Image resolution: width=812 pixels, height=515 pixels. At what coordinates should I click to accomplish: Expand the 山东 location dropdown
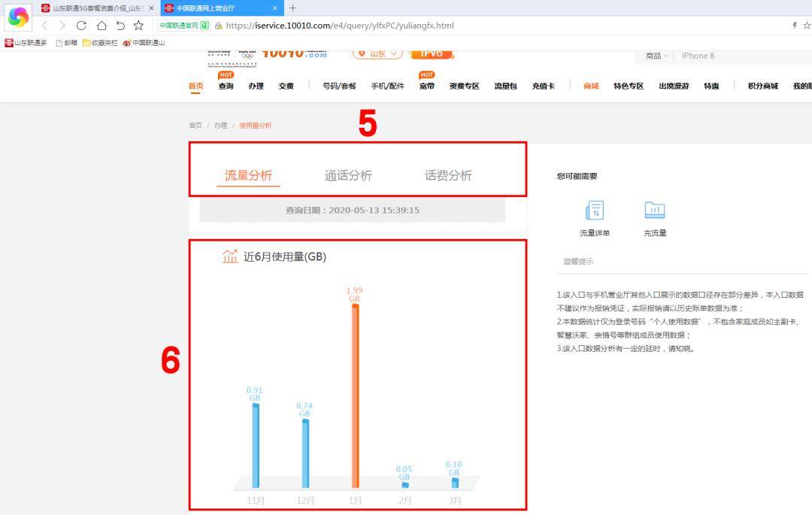pyautogui.click(x=377, y=54)
